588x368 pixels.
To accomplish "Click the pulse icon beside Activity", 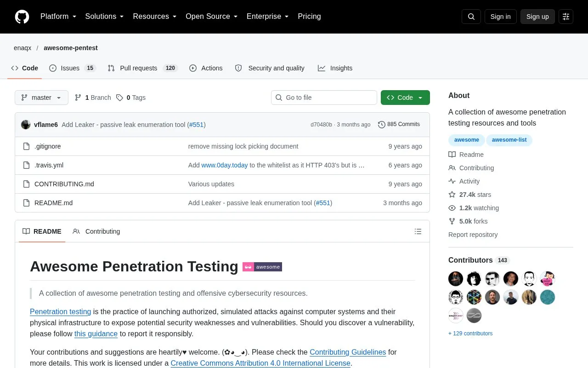I will [x=452, y=181].
